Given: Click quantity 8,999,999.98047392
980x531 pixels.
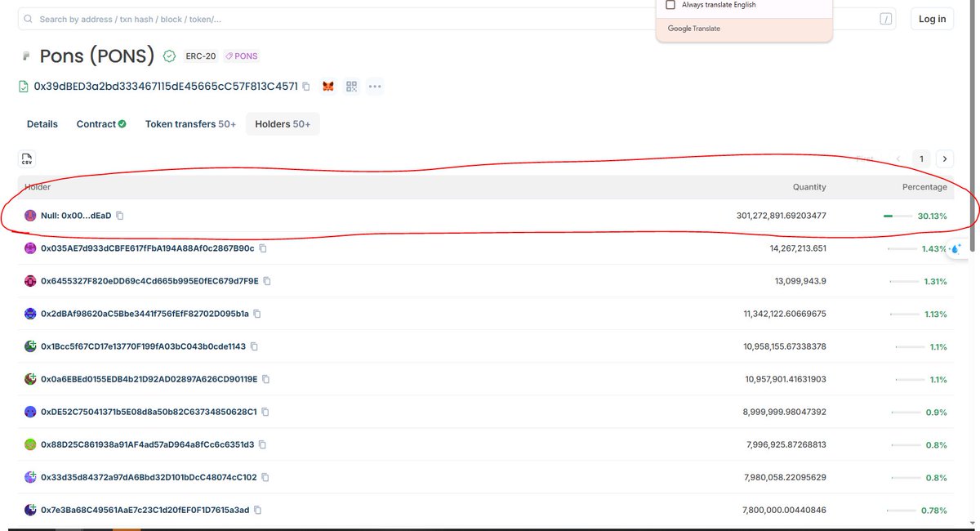Looking at the screenshot, I should coord(784,412).
